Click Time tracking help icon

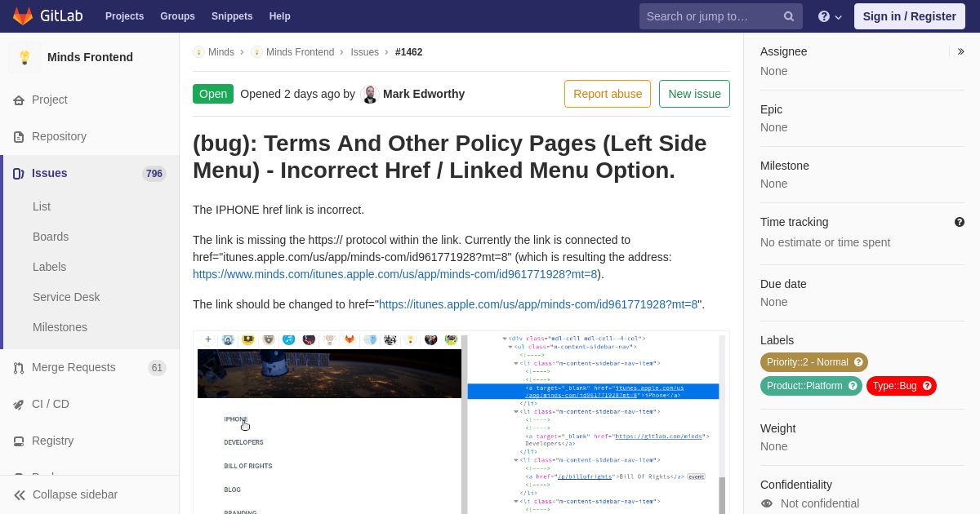click(x=960, y=222)
